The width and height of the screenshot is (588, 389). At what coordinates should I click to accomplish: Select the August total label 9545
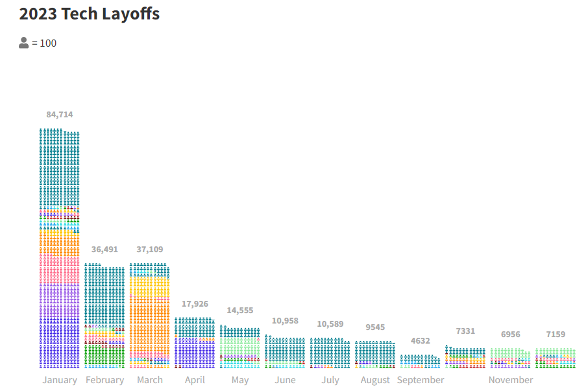click(375, 327)
